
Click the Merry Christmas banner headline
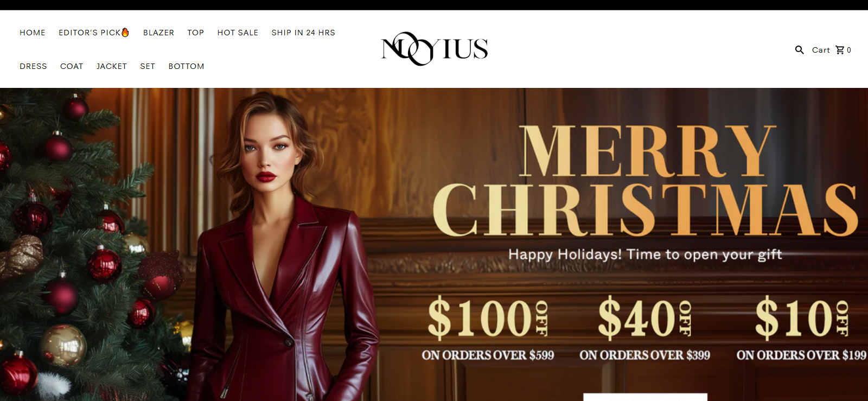644,180
